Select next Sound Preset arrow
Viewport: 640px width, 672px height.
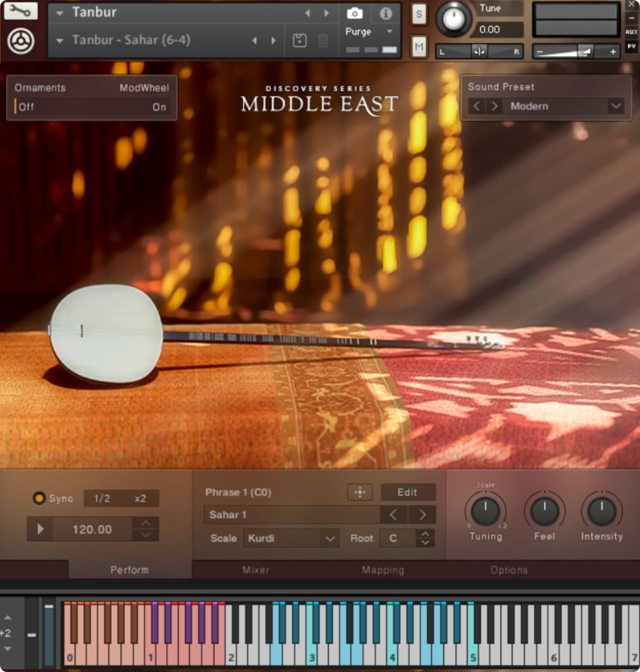(x=494, y=106)
